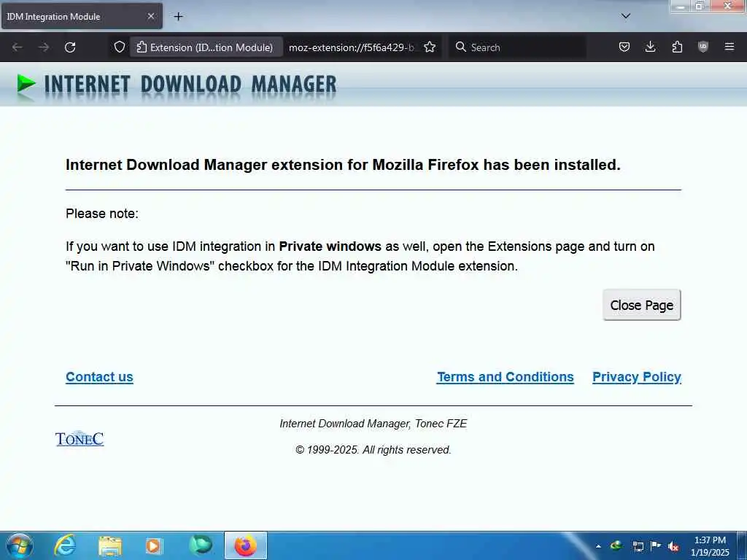The height and width of the screenshot is (560, 747).
Task: Open the uBlock Origin shield icon
Action: (703, 47)
